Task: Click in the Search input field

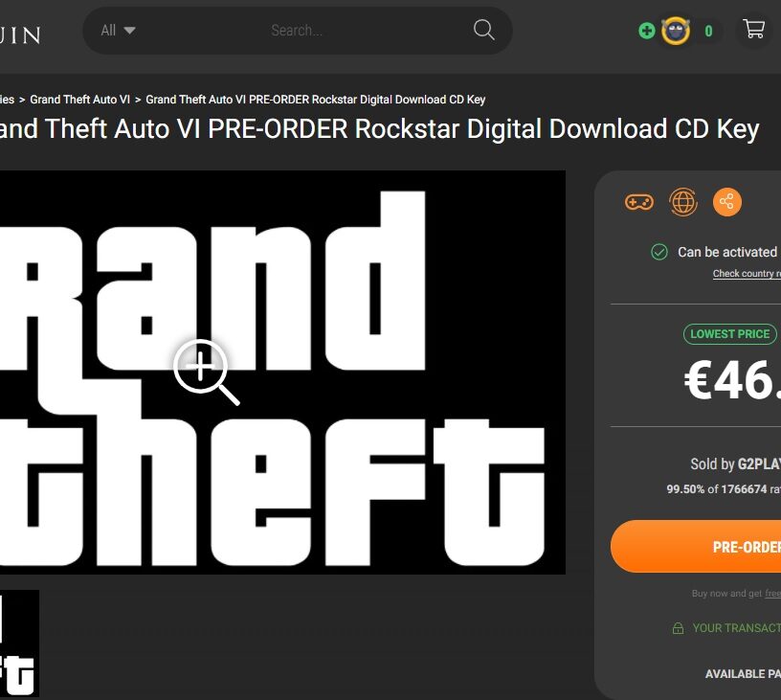Action: 297,31
